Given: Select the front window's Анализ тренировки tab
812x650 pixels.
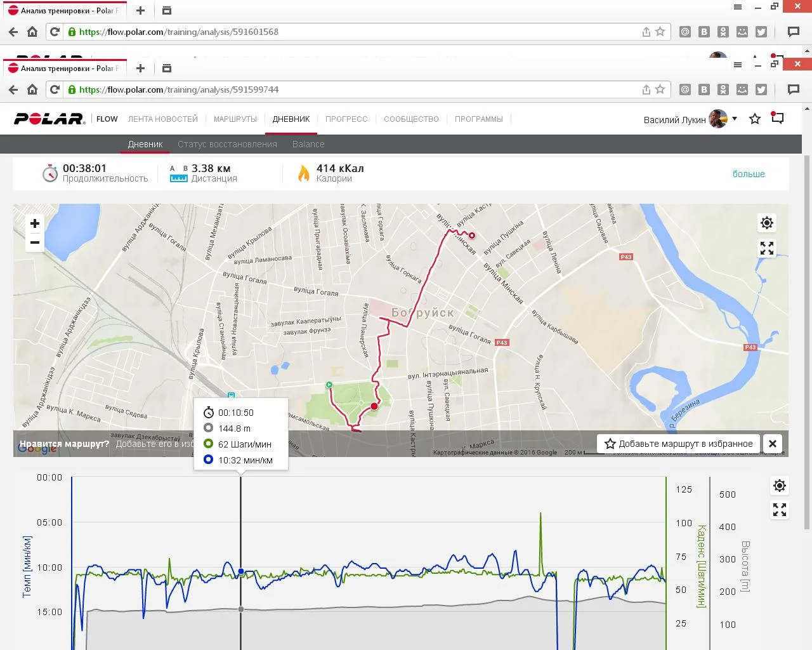Looking at the screenshot, I should [x=65, y=68].
